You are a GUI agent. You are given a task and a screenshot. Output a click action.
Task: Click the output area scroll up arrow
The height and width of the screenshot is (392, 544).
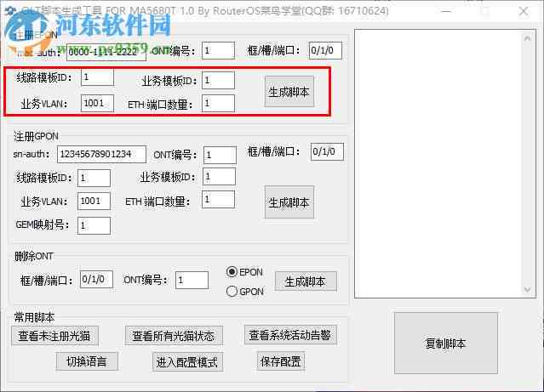[527, 38]
